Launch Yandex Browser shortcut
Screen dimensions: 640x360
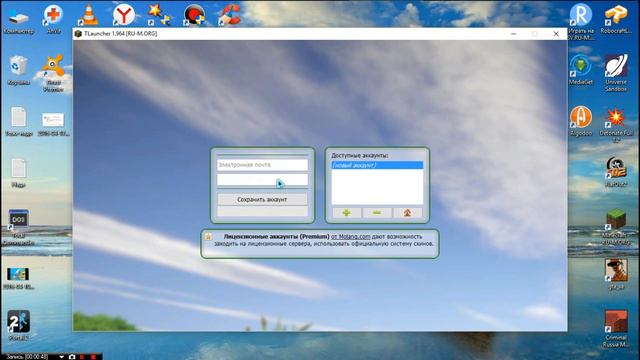click(x=123, y=16)
